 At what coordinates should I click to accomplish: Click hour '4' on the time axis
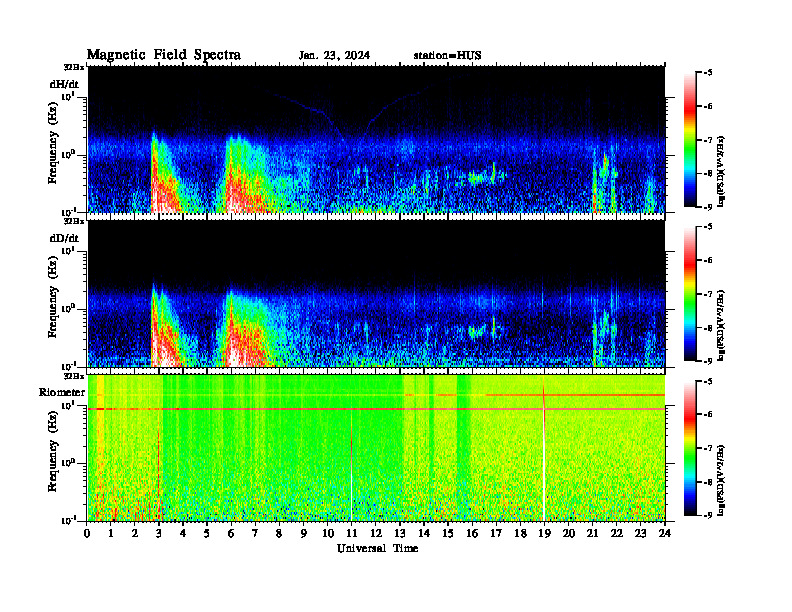[184, 533]
